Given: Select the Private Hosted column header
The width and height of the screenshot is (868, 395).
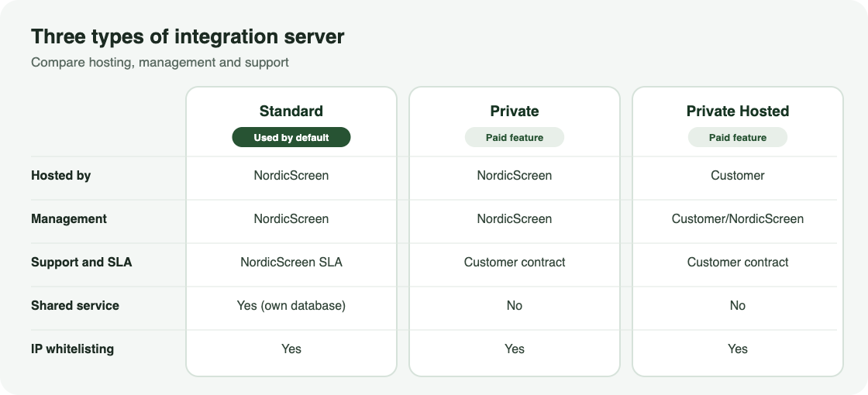Looking at the screenshot, I should click(x=737, y=111).
